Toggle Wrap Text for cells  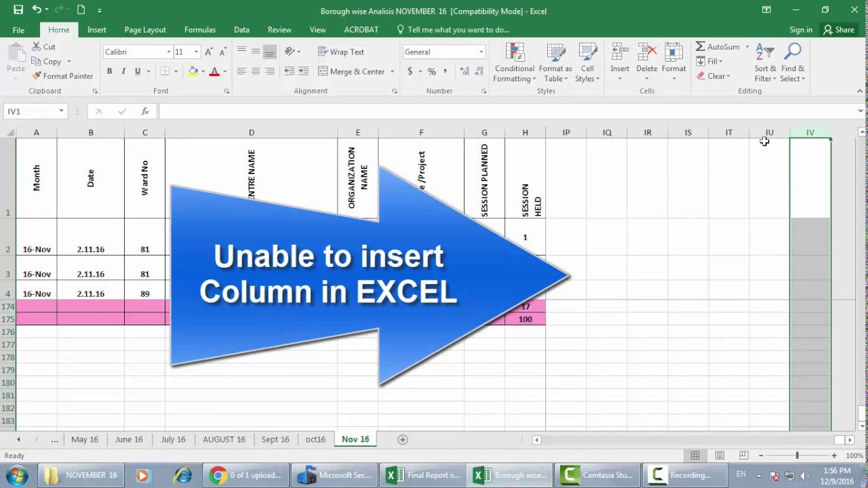pyautogui.click(x=341, y=52)
